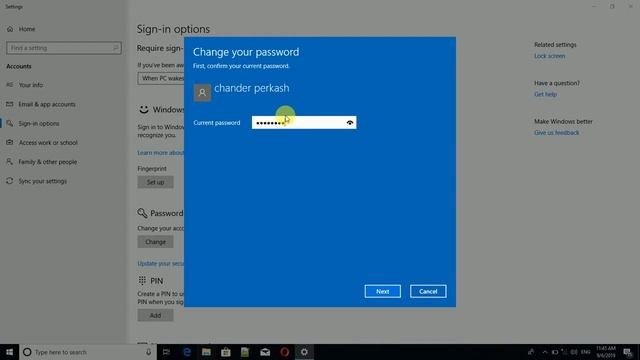Viewport: 640px width, 360px height.
Task: Click Update your security questions link
Action: (161, 264)
